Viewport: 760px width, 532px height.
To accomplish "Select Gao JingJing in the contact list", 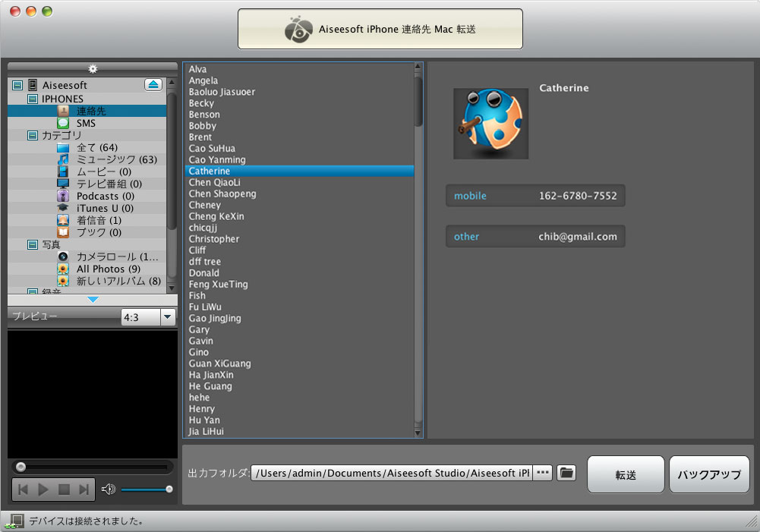I will 215,319.
